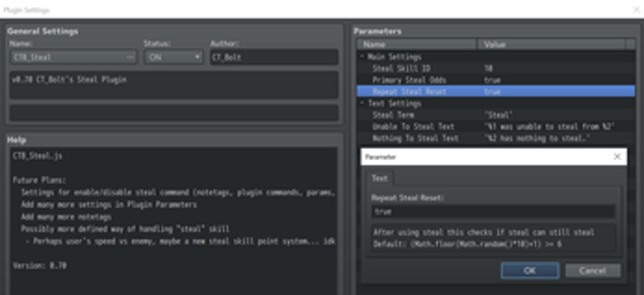This screenshot has height=295, width=644.
Task: Click the Help text CTB_Steal.js
Action: pyautogui.click(x=38, y=156)
